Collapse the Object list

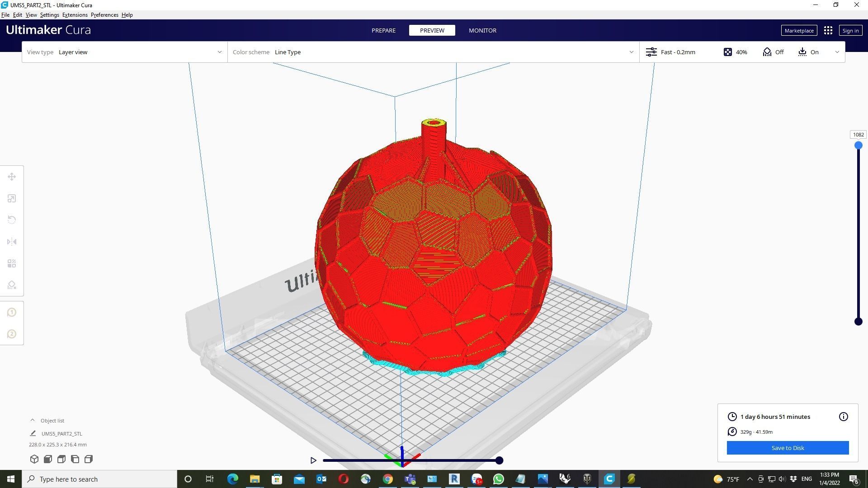[x=33, y=420]
